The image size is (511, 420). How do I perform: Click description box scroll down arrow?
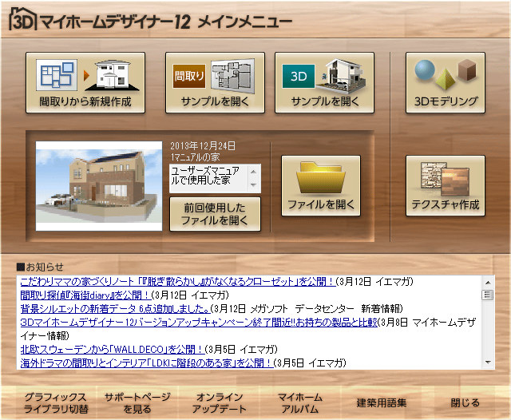coord(254,185)
